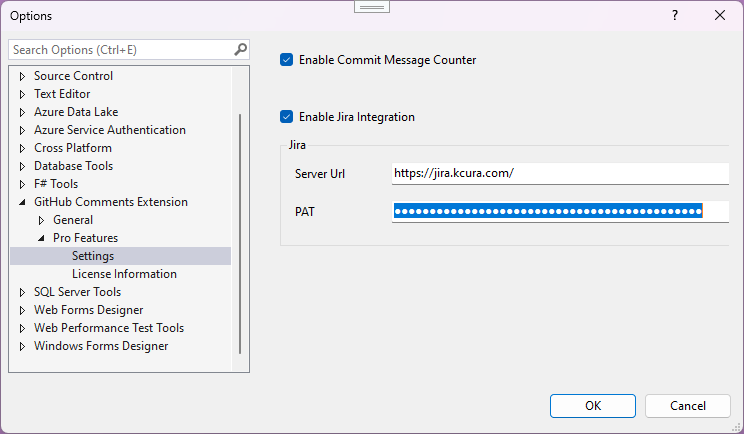Expand the General subnode arrow

(x=41, y=220)
